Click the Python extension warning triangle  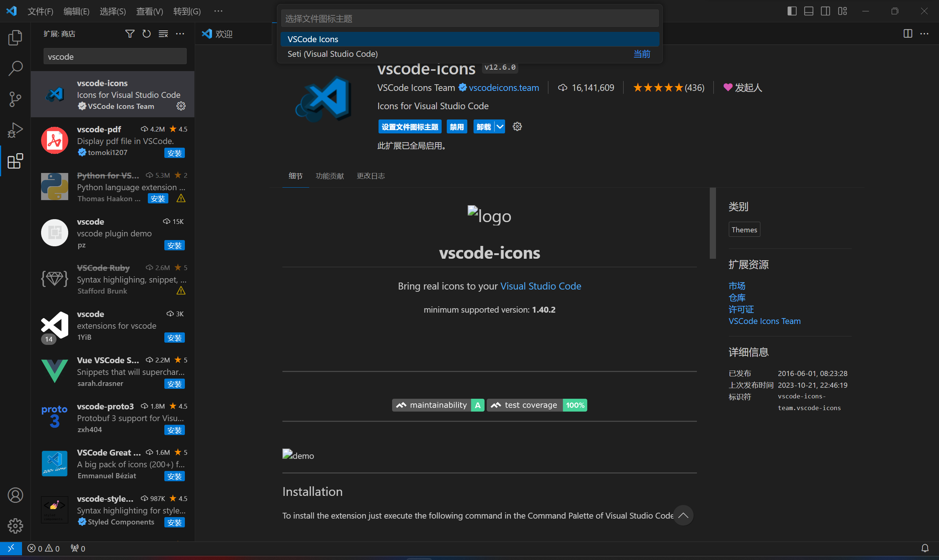click(x=181, y=199)
